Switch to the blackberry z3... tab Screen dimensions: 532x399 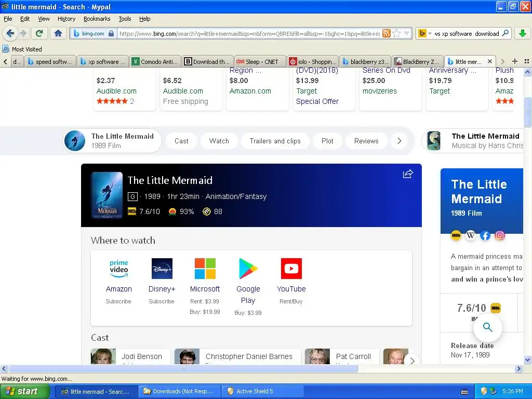pyautogui.click(x=365, y=61)
